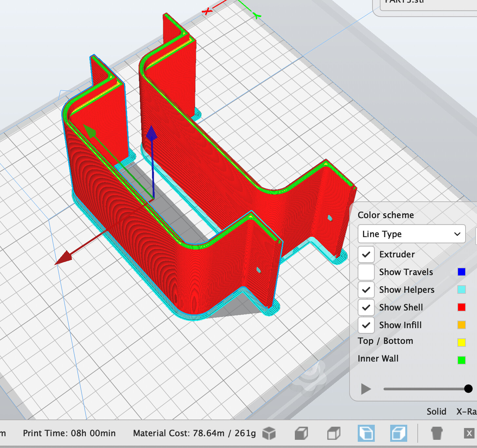Click the layer slider's black handle

468,389
